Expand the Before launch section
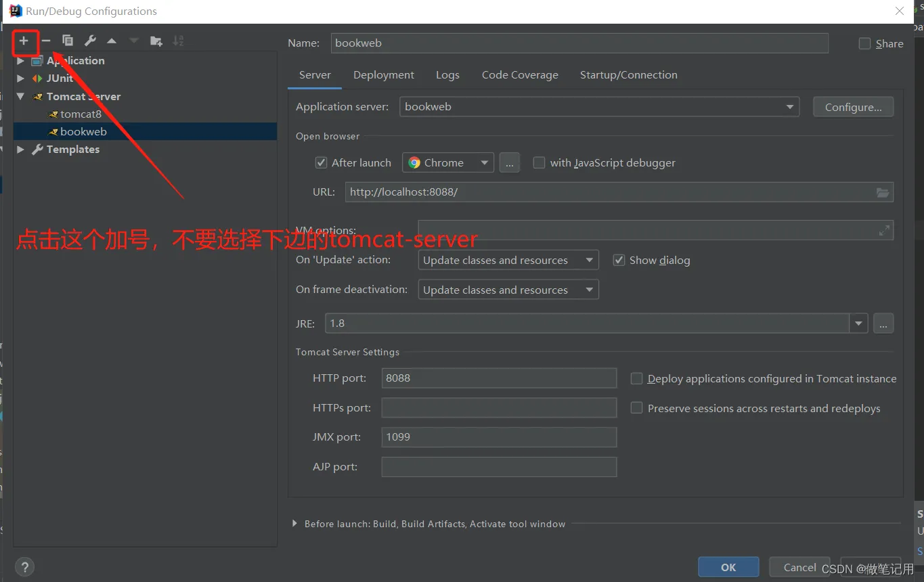924x582 pixels. [294, 524]
